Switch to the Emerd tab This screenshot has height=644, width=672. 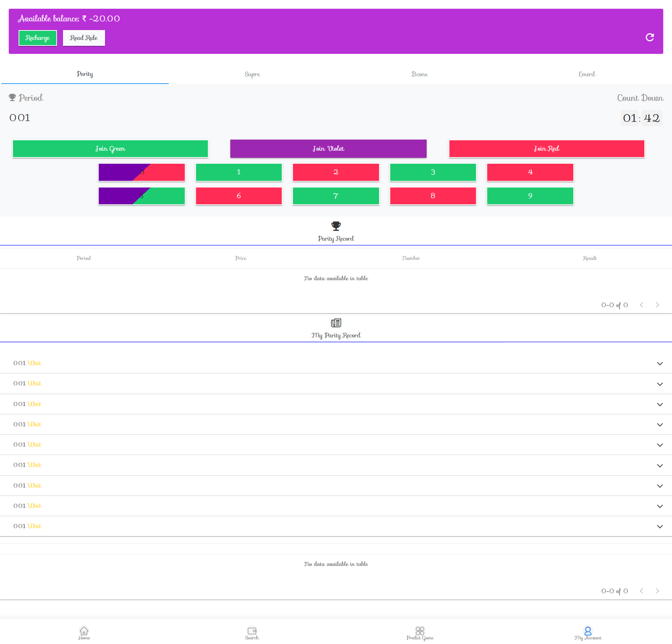pyautogui.click(x=587, y=74)
